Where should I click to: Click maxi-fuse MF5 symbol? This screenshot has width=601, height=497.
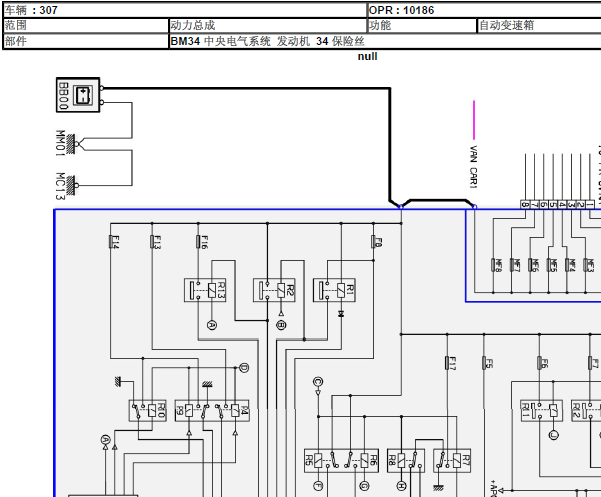pyautogui.click(x=548, y=265)
